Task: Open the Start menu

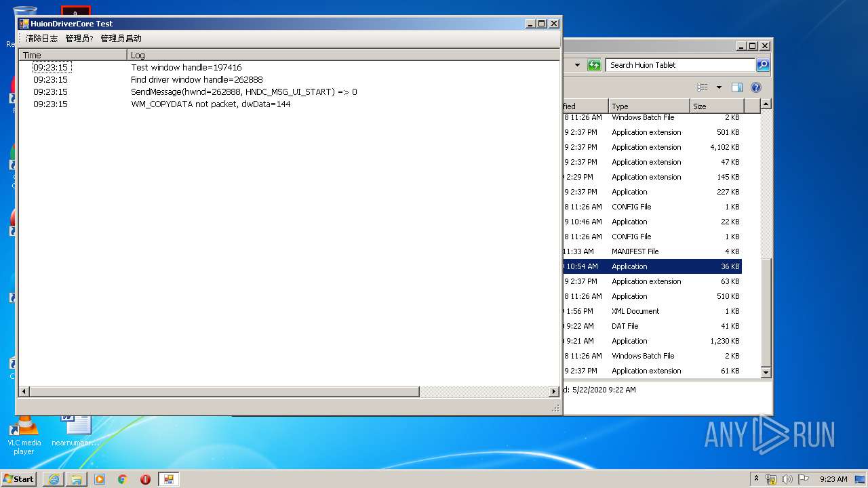Action: 19,479
